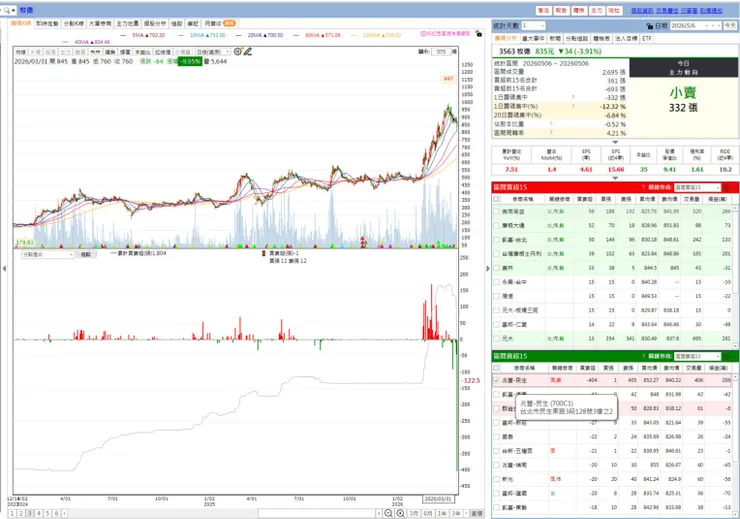The image size is (740, 519).
Task: Tick the checkbox for 永興-台中 row
Action: pyautogui.click(x=496, y=282)
